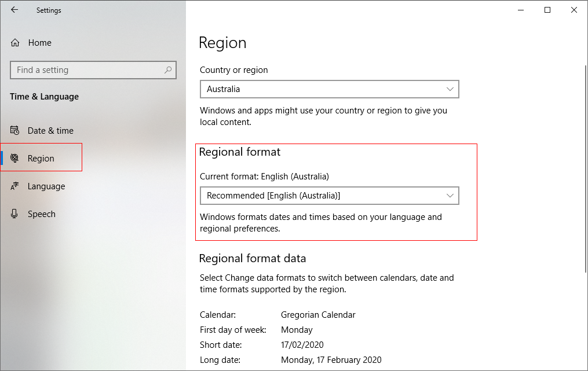Click inside the Find a setting box
The width and height of the screenshot is (588, 371).
(87, 69)
